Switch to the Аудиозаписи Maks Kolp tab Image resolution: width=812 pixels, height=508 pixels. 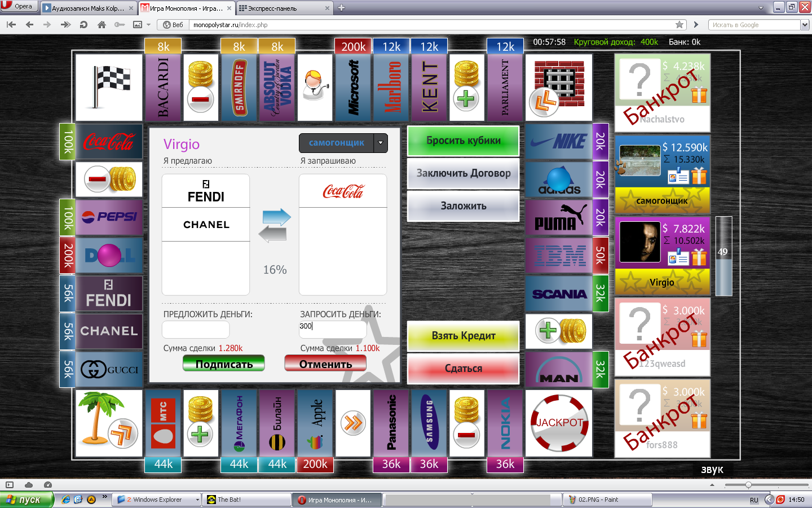[89, 8]
